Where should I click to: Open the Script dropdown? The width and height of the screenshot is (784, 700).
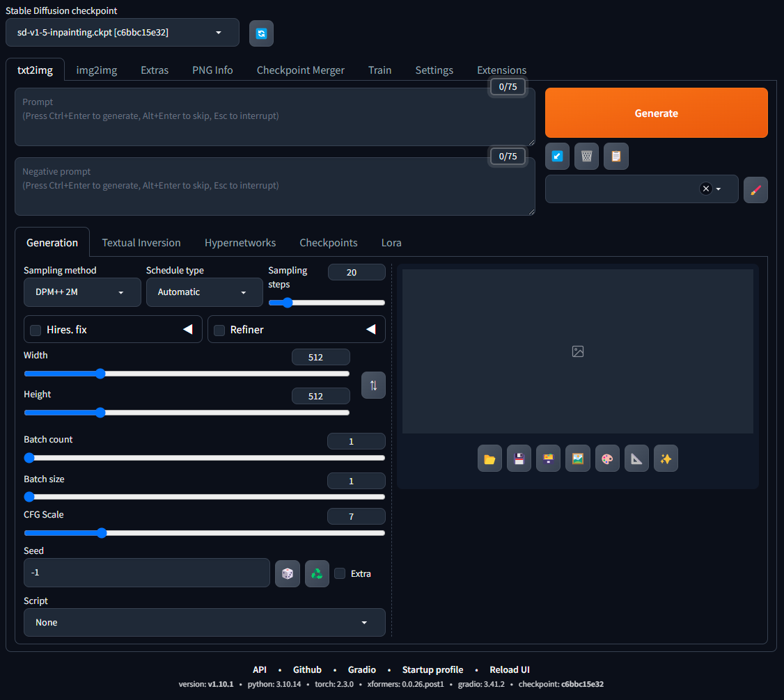click(x=205, y=623)
